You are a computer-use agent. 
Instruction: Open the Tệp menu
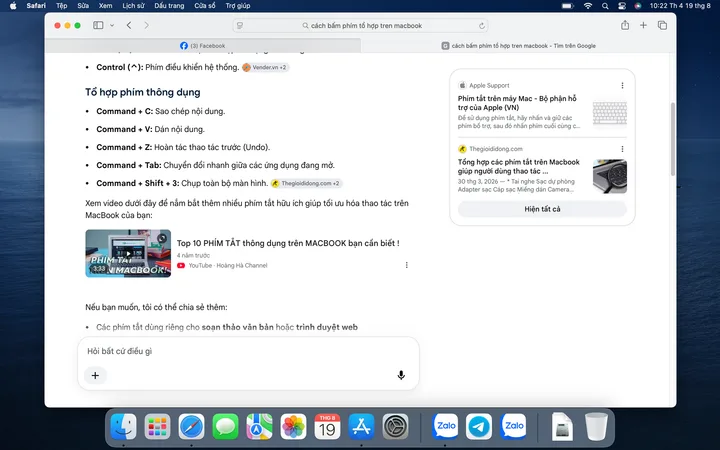(x=62, y=6)
